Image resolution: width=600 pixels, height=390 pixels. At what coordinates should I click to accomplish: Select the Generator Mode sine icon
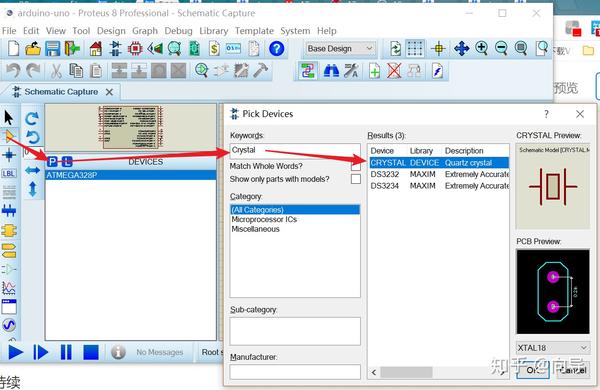click(9, 325)
